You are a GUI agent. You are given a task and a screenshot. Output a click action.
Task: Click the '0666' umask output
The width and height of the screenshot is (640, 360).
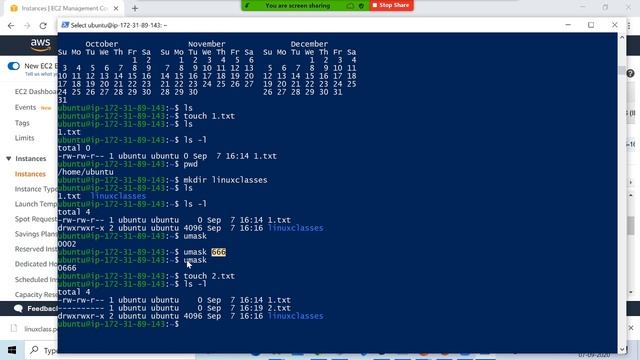[x=67, y=268]
